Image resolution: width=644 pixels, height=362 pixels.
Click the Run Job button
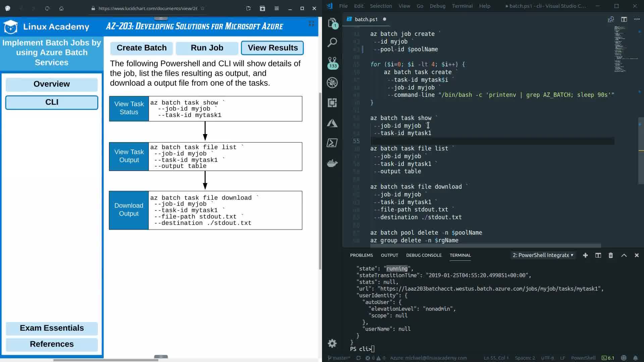tap(207, 48)
